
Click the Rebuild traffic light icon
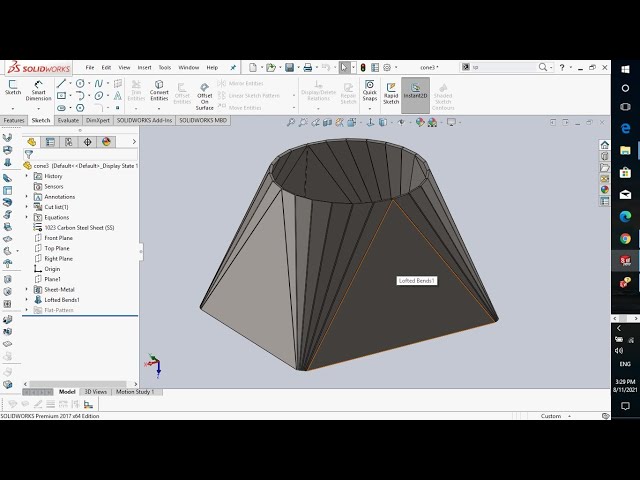pyautogui.click(x=363, y=67)
